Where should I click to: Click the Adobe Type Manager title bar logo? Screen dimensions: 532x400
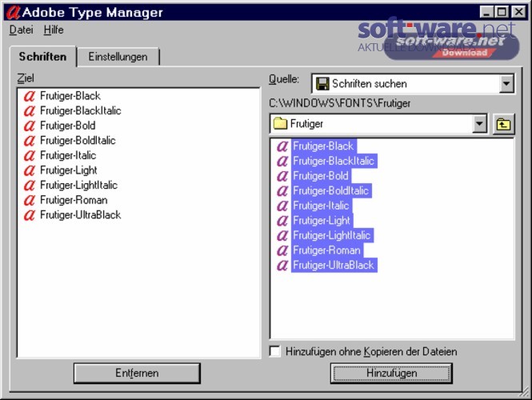(x=14, y=12)
